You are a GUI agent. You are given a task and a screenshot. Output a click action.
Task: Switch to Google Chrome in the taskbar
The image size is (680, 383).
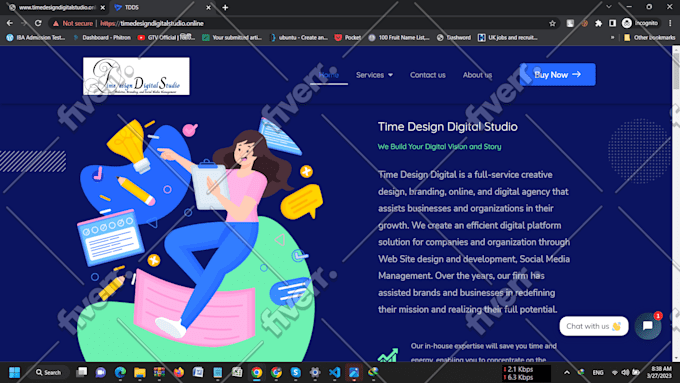(257, 373)
